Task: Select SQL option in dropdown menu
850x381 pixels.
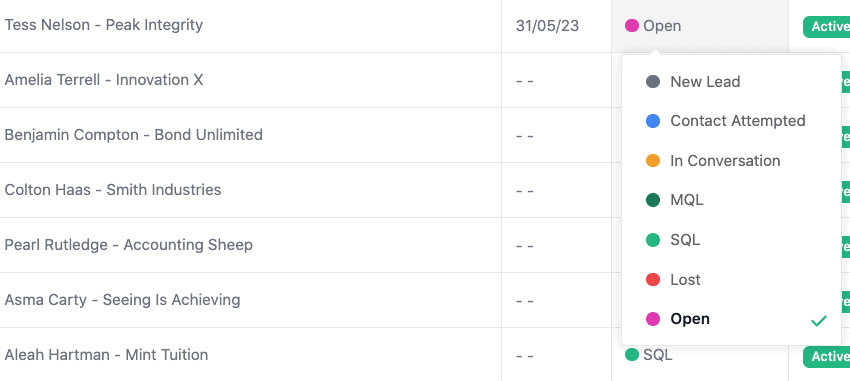Action: coord(731,240)
